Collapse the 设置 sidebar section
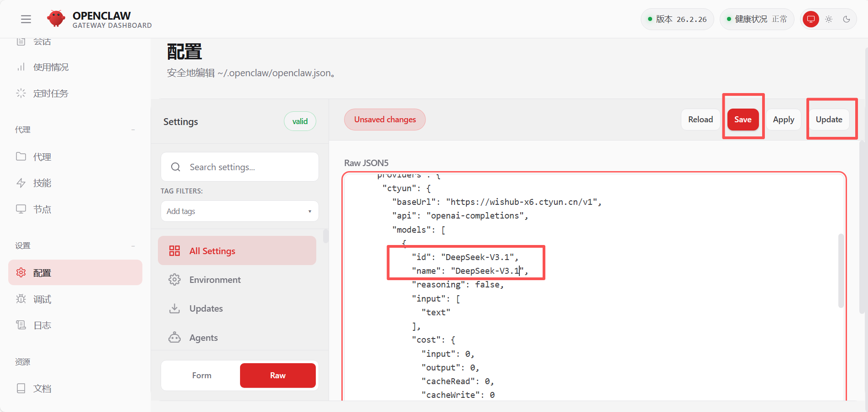The width and height of the screenshot is (868, 412). 133,246
